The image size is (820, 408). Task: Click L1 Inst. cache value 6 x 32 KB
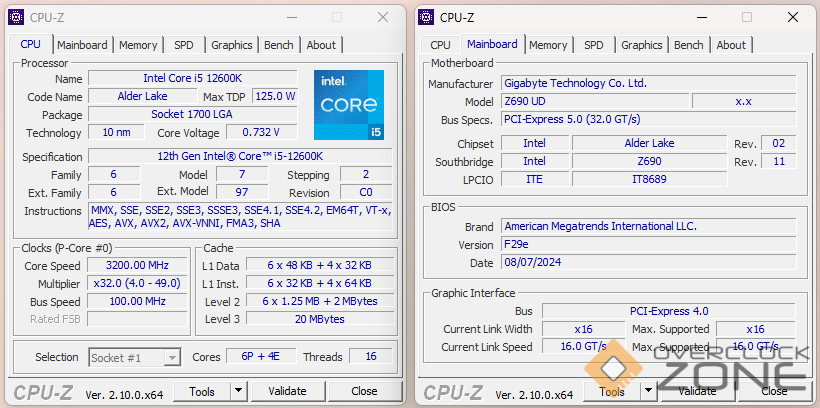(320, 283)
